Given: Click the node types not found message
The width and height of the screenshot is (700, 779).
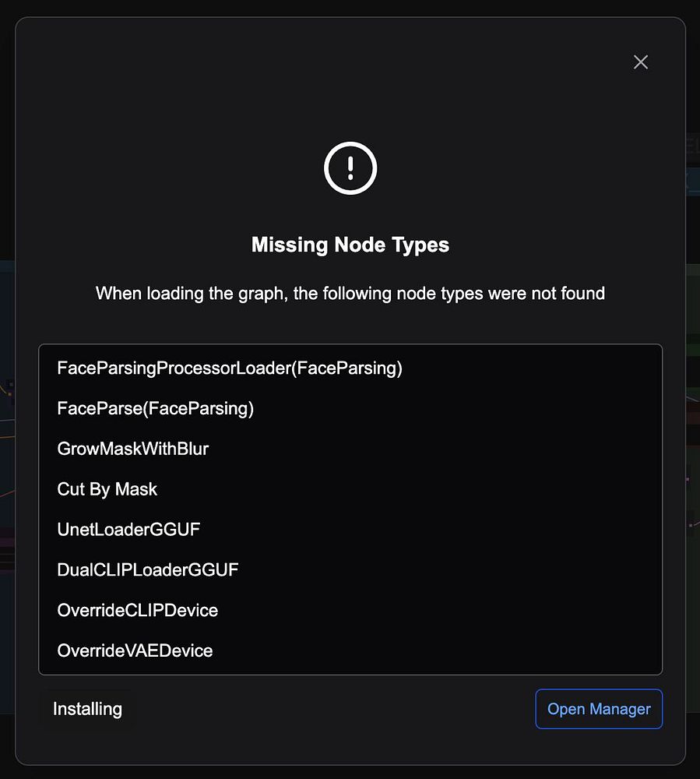Looking at the screenshot, I should click(x=350, y=294).
